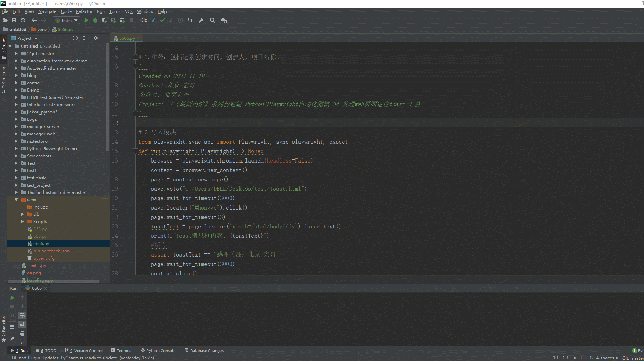Save all files using the floppy disk icon
Image resolution: width=644 pixels, height=361 pixels.
(14, 20)
